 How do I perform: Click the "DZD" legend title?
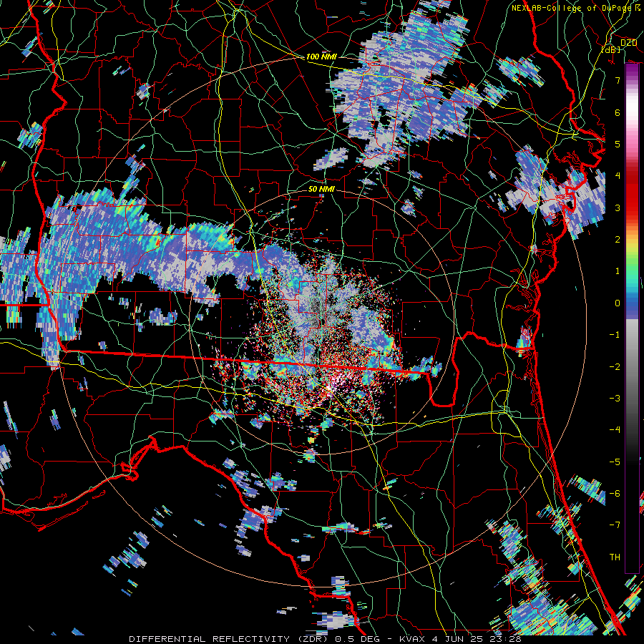(x=628, y=43)
